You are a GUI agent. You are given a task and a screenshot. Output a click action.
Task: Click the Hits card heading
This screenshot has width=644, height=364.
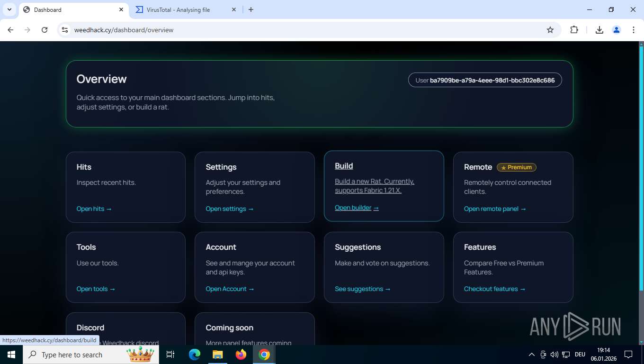84,167
